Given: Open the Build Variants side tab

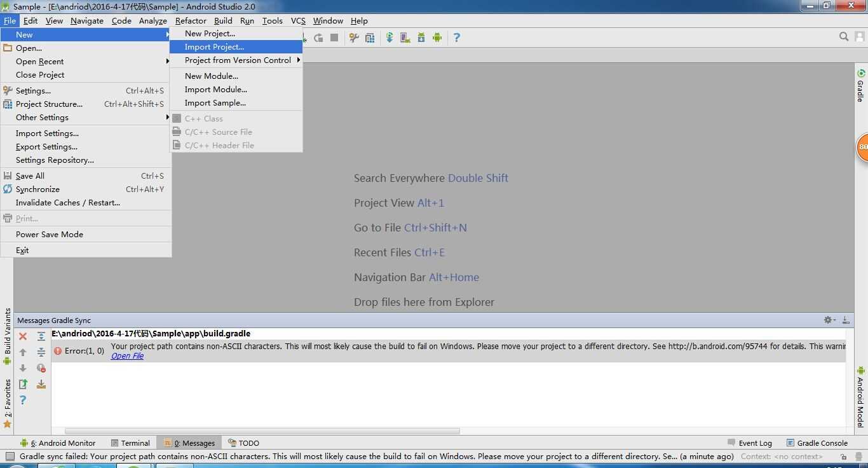Looking at the screenshot, I should [x=7, y=336].
